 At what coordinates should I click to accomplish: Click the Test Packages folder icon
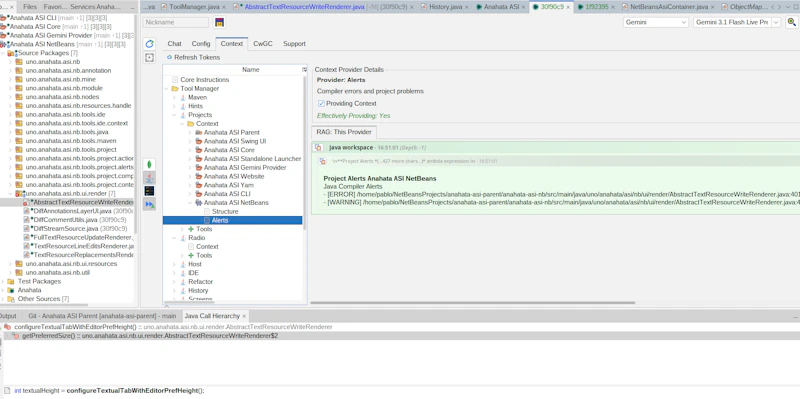coord(11,282)
